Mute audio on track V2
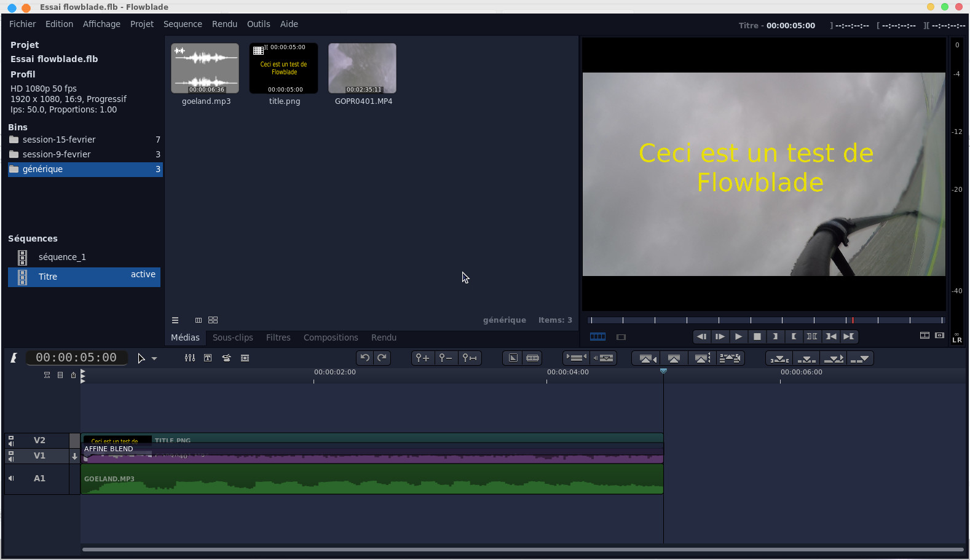This screenshot has height=560, width=970. pos(11,443)
